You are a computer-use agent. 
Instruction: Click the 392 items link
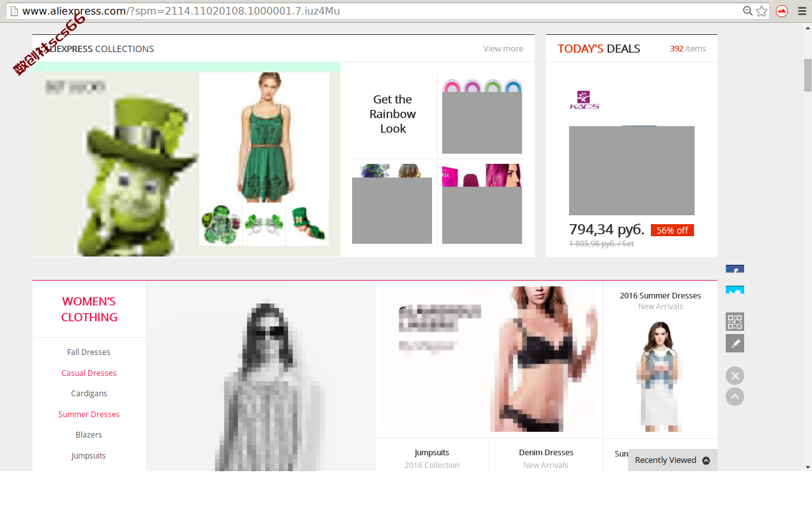pyautogui.click(x=688, y=49)
